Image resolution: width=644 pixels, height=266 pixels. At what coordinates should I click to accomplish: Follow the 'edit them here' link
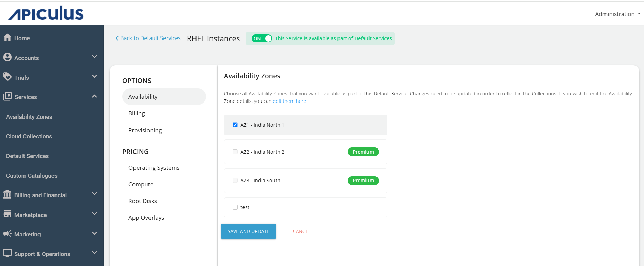[x=289, y=101]
